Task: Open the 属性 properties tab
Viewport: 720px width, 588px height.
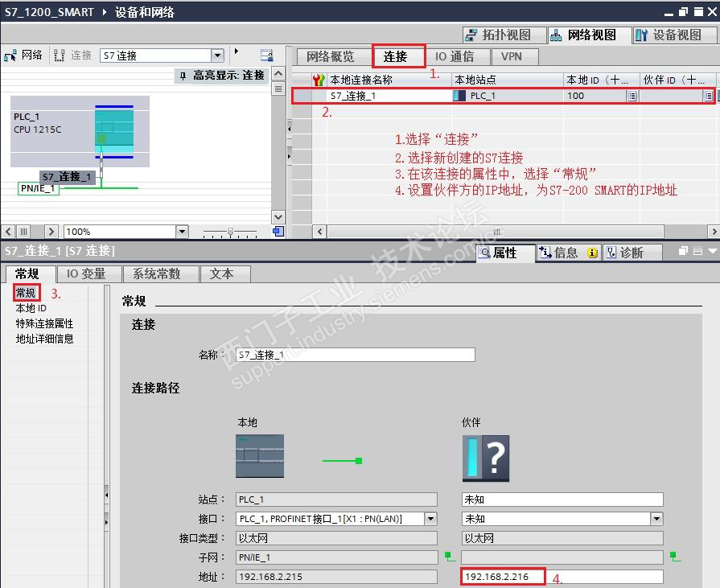Action: 505,253
